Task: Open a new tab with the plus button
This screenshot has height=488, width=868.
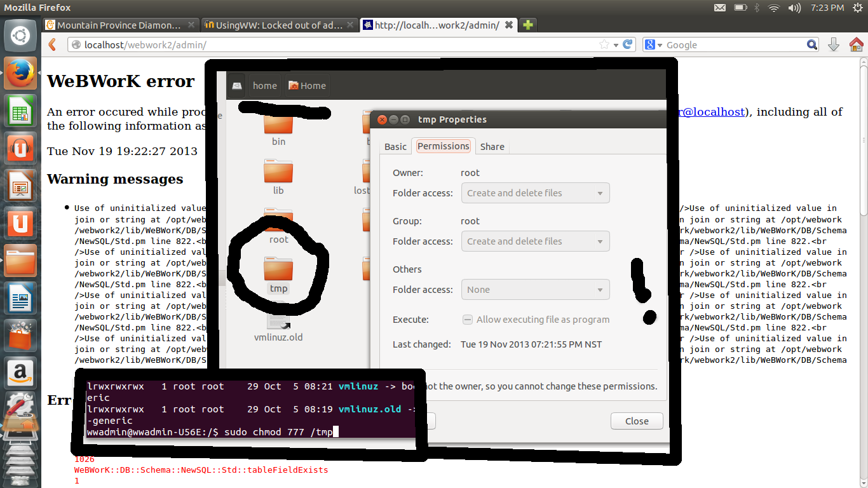Action: [x=527, y=25]
